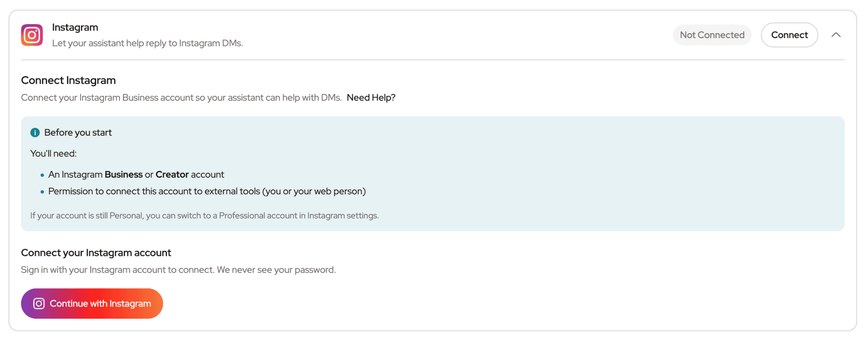Click the Let your assistant help reply subtitle
This screenshot has height=339, width=868.
pos(147,43)
